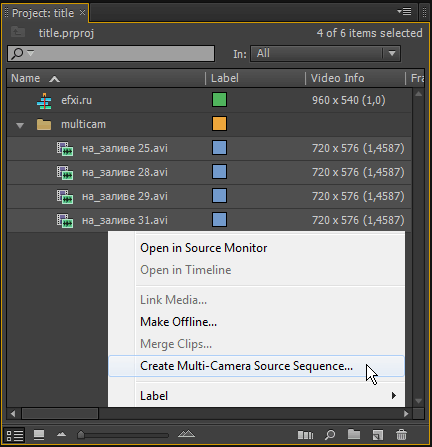432x447 pixels.
Task: Click the horizontal scrollbar thumb
Action: coord(60,414)
